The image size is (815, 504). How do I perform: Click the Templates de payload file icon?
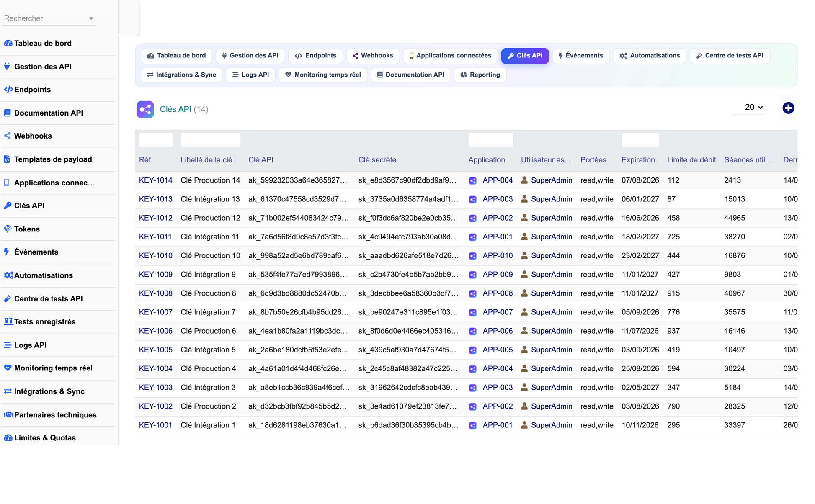tap(7, 159)
